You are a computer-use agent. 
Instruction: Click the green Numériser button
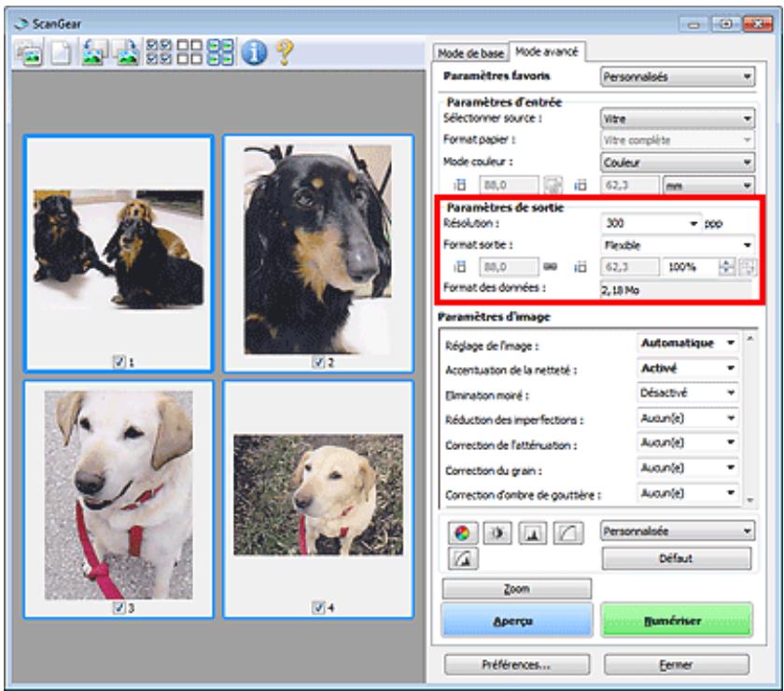click(678, 618)
